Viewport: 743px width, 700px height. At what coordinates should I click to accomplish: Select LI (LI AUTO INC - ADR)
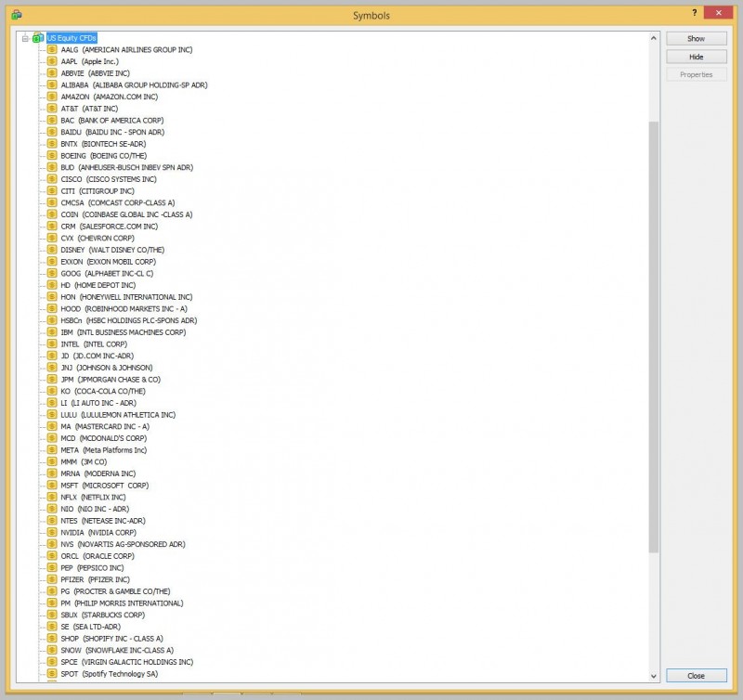tap(98, 403)
